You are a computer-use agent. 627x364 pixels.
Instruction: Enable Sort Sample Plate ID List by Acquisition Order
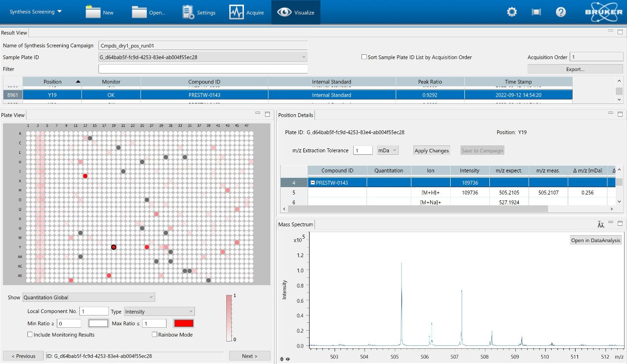[364, 57]
